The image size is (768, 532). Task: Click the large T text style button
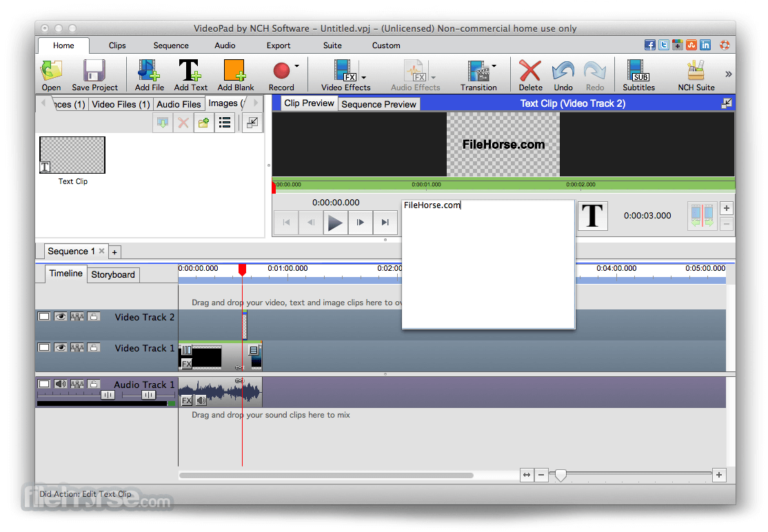point(593,216)
